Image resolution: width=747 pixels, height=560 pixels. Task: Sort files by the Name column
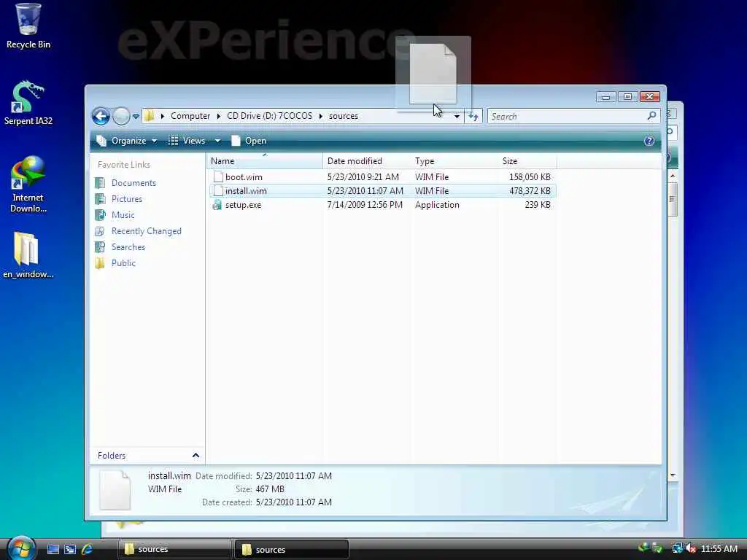click(x=264, y=161)
